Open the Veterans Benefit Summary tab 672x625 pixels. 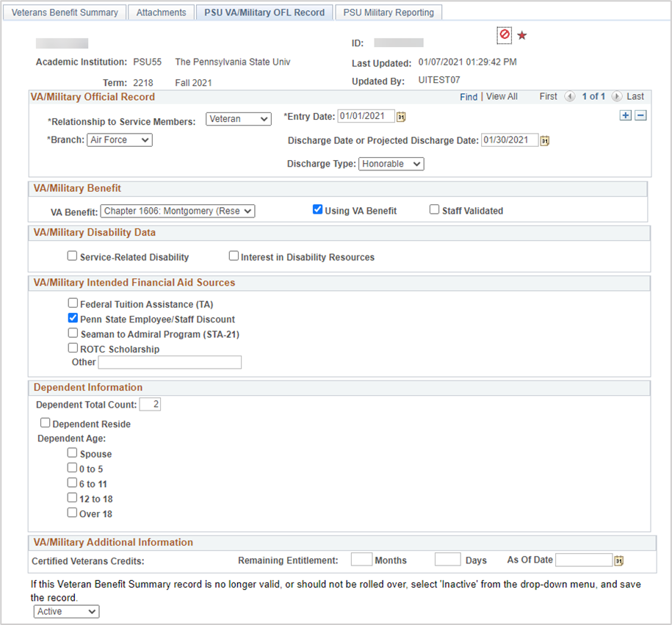tap(64, 12)
